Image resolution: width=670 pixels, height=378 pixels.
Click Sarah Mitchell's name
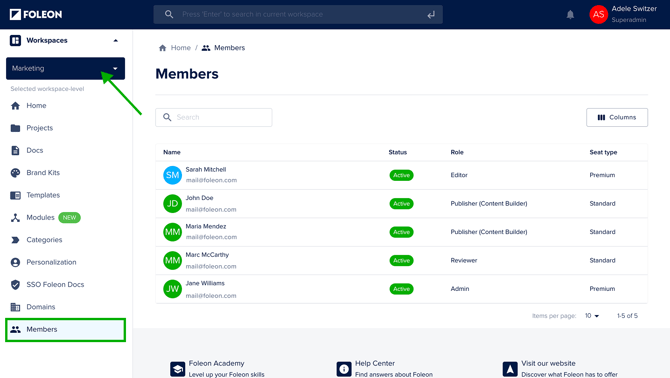pyautogui.click(x=206, y=170)
